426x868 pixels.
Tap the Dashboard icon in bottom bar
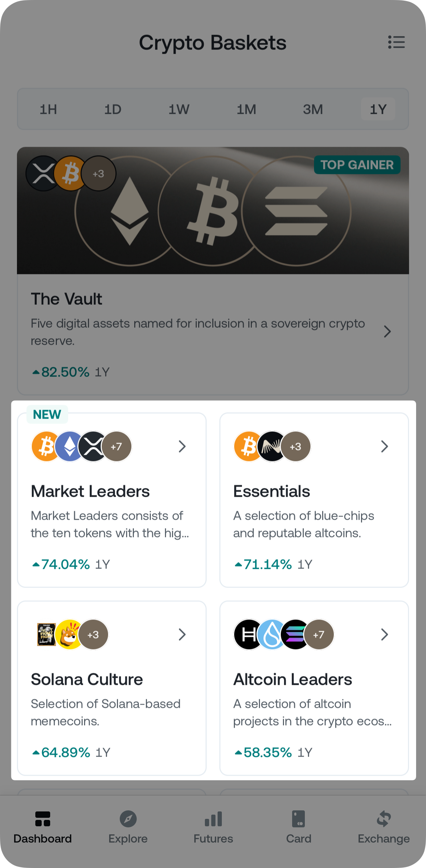(x=43, y=819)
